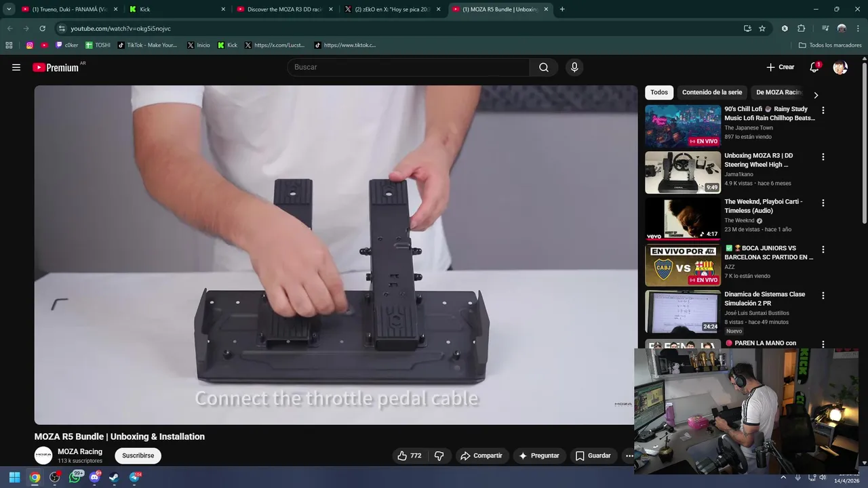Open the bookmarks bar apps grid icon
The height and width of the screenshot is (488, 868).
point(9,45)
